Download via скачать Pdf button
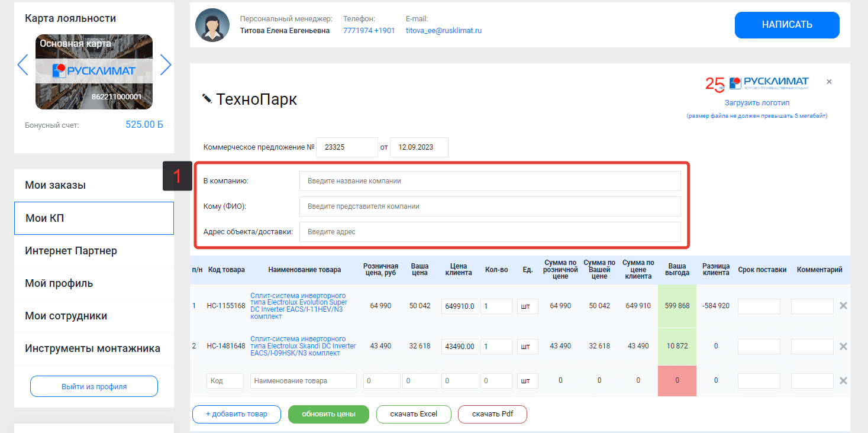Screen dimensions: 868x433 pos(492,414)
